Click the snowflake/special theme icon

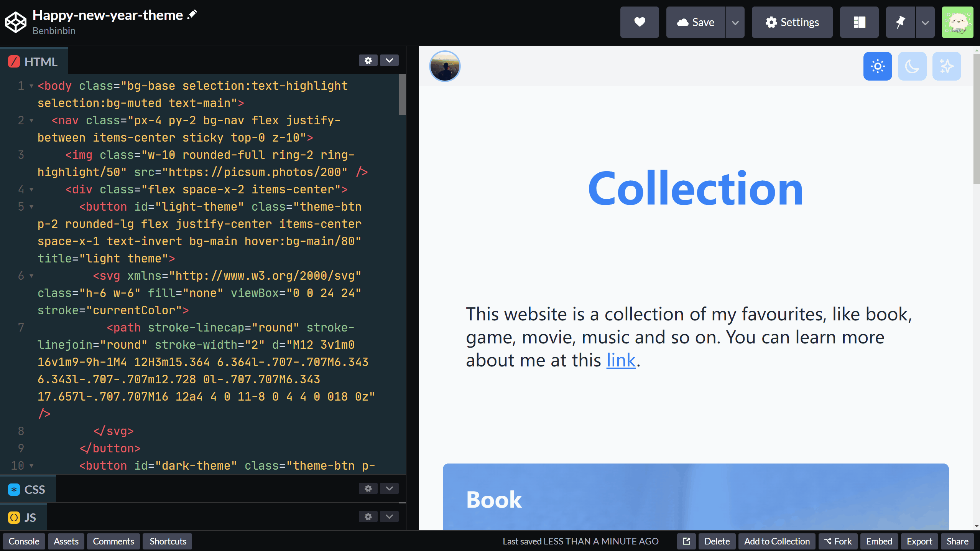click(x=947, y=66)
